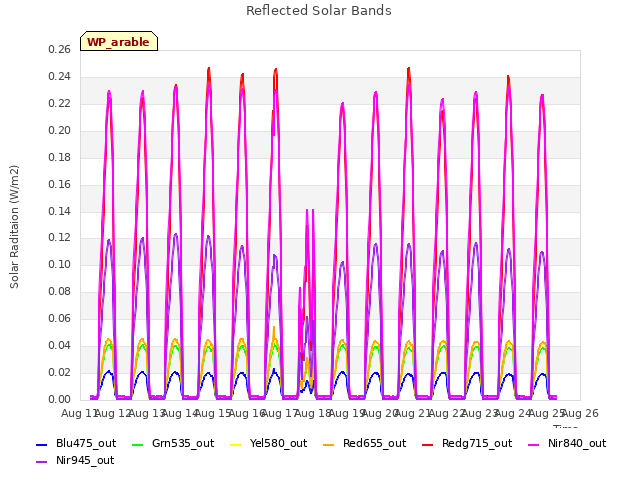
Task: Click the 0.00 y-axis tick label
Action: click(x=59, y=399)
